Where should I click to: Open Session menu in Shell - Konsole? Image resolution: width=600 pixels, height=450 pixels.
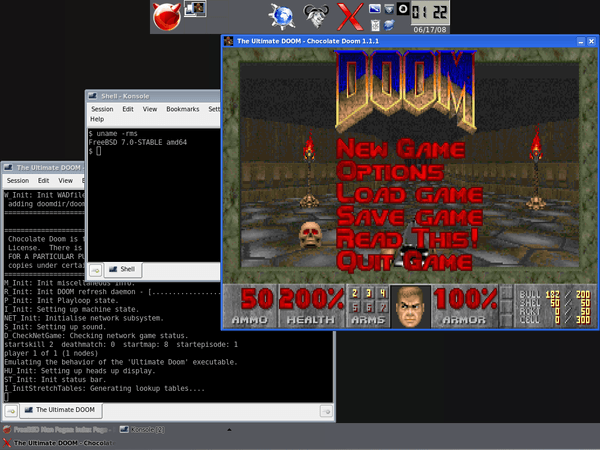click(102, 109)
